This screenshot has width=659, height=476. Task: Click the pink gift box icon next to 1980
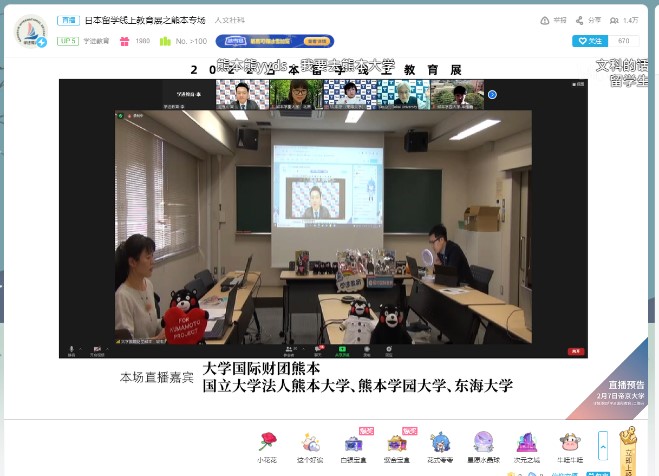(124, 41)
